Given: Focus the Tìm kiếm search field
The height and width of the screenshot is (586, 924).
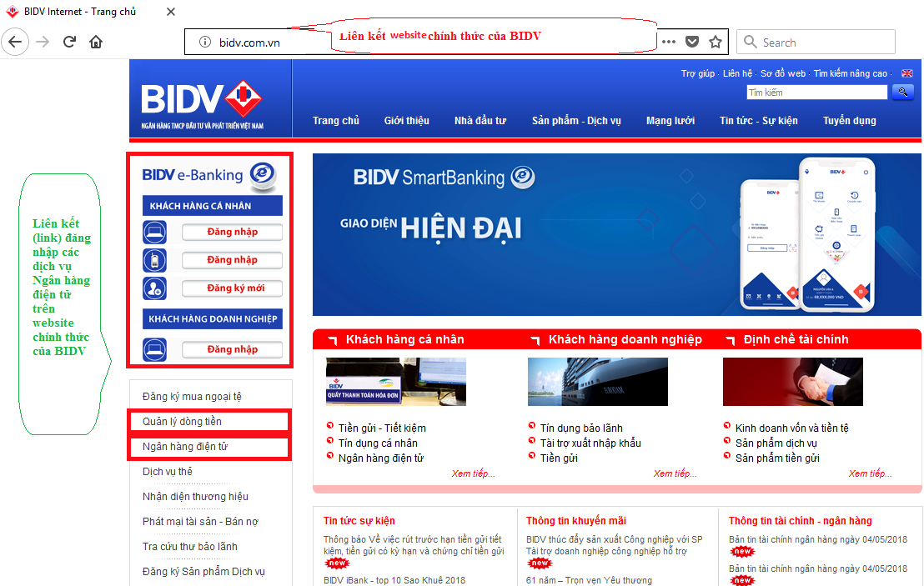Looking at the screenshot, I should pos(816,93).
